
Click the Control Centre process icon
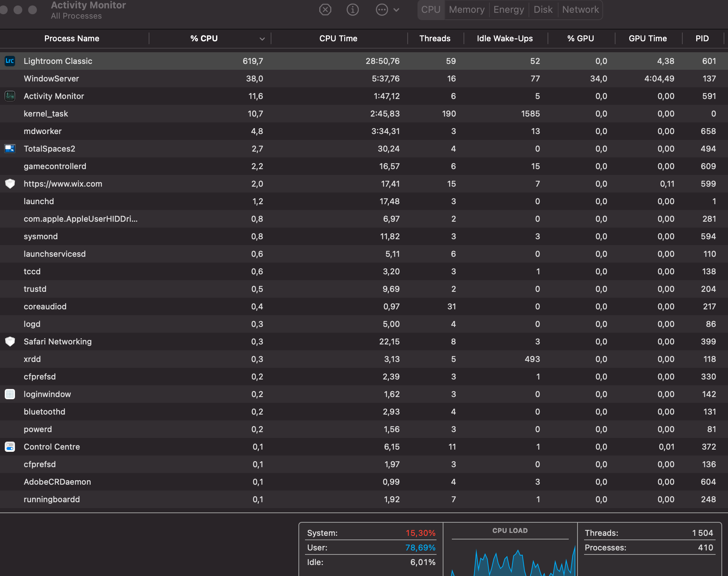[9, 446]
